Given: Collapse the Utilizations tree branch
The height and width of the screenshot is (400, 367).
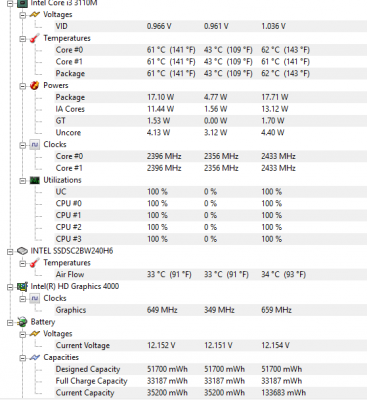Looking at the screenshot, I should [x=22, y=180].
